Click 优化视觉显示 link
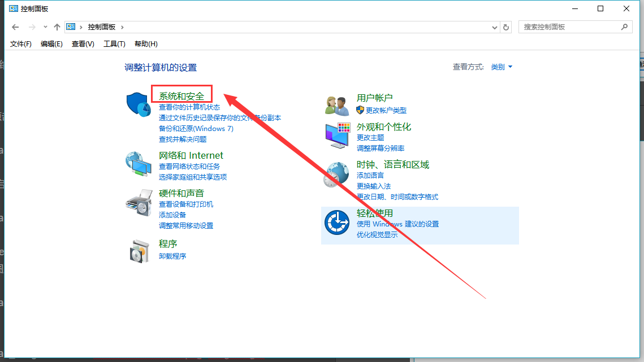The width and height of the screenshot is (644, 362). click(377, 235)
